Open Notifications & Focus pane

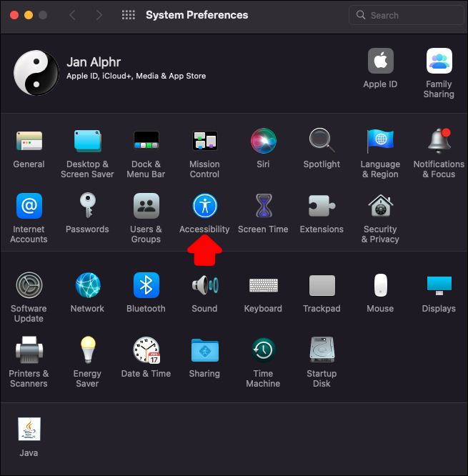pyautogui.click(x=439, y=141)
